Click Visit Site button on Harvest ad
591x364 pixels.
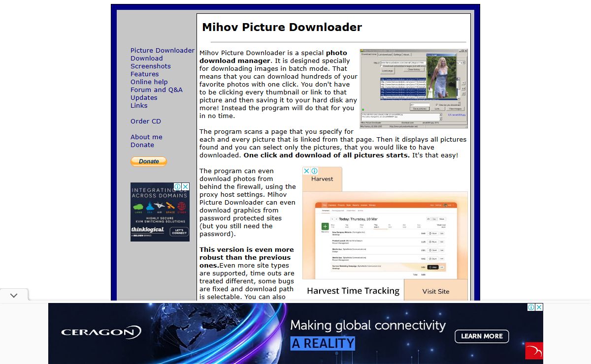pyautogui.click(x=436, y=291)
